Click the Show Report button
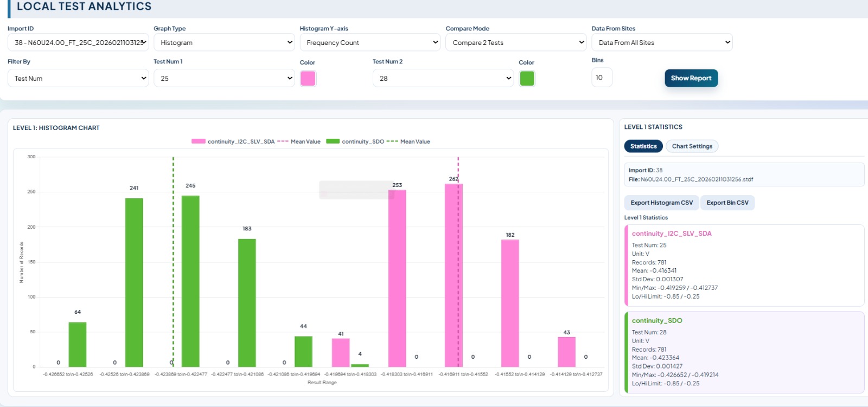868x407 pixels. 691,78
